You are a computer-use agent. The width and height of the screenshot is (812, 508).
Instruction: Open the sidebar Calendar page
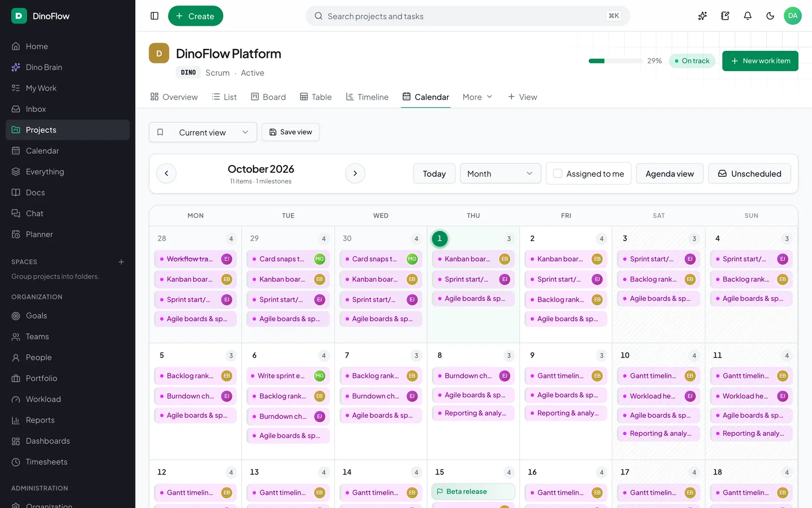[x=67, y=151]
